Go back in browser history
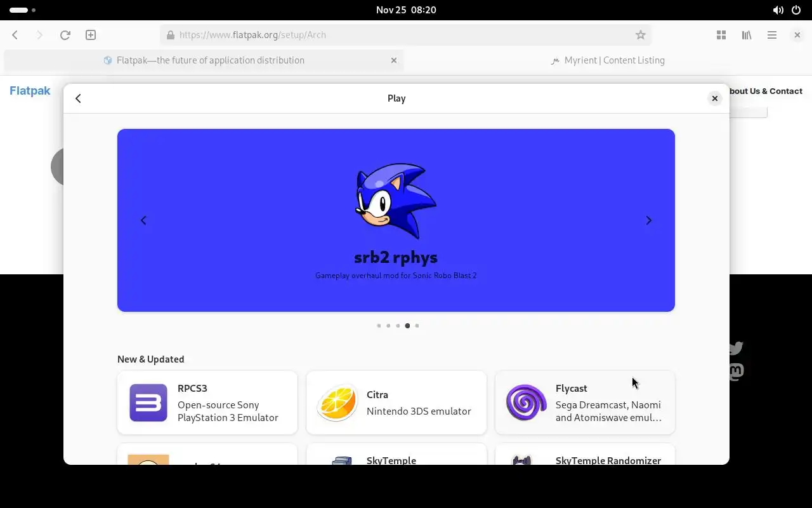 click(15, 35)
